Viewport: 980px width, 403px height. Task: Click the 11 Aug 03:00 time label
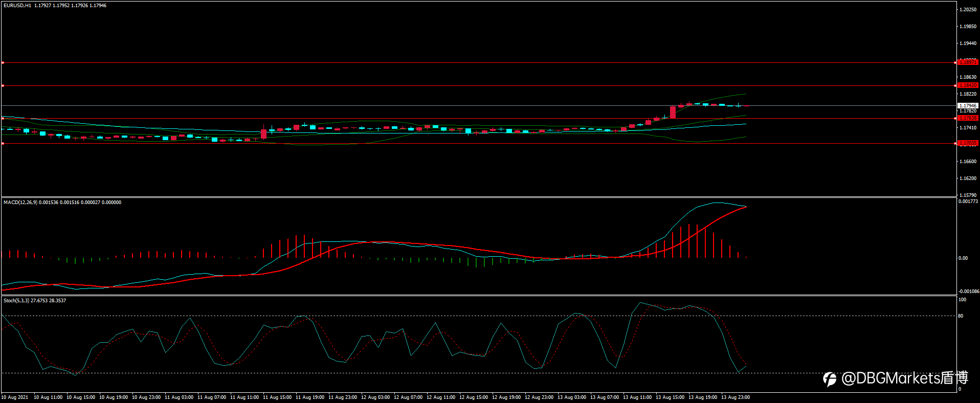click(179, 397)
